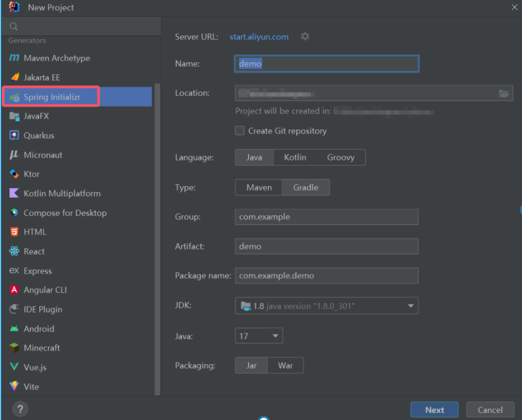Click the Quarkus generator icon
Viewport: 522px width, 420px height.
14,135
